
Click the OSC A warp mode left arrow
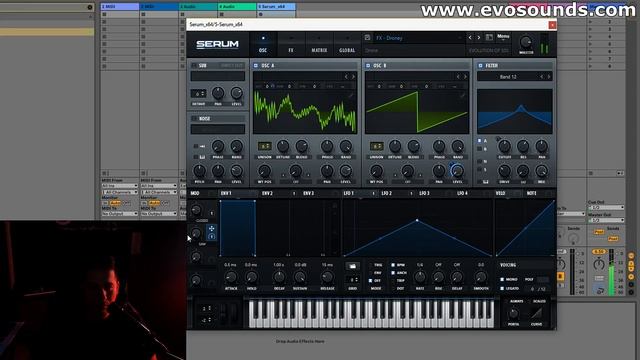283,176
